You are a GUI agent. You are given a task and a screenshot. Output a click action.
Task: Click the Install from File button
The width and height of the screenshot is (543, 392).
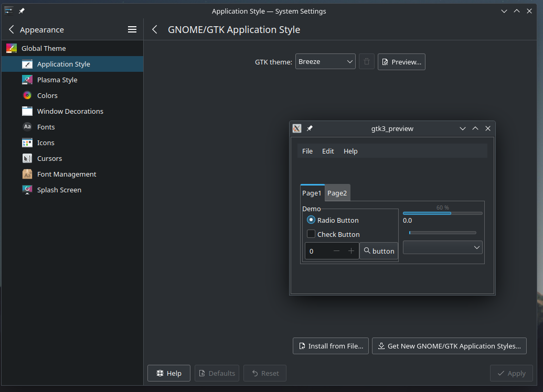(331, 346)
